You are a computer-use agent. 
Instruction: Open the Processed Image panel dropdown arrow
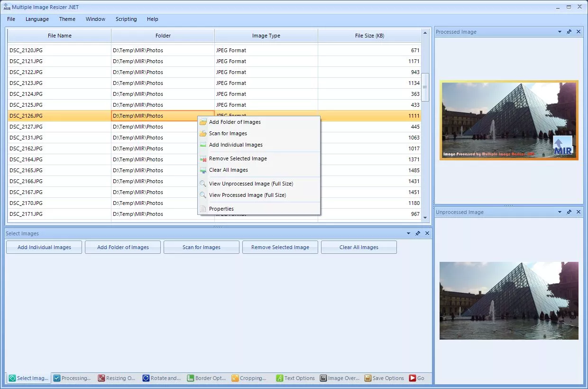[x=560, y=32]
